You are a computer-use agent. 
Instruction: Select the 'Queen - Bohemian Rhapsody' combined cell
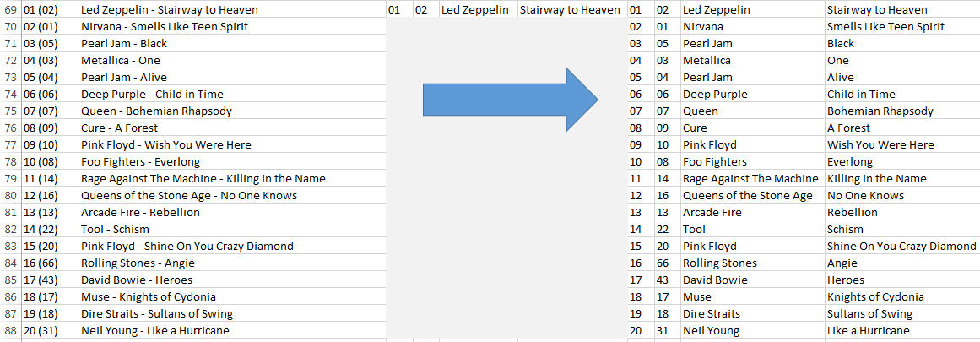pos(232,111)
